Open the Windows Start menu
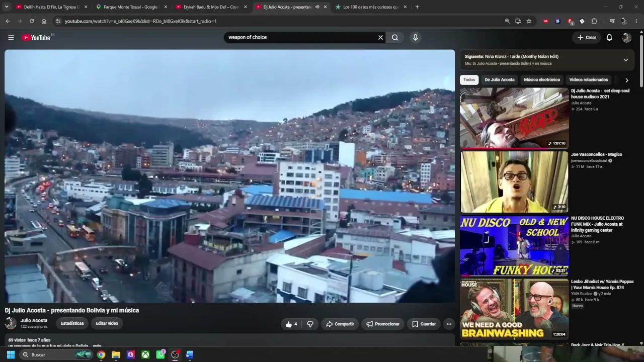 pos(11,355)
